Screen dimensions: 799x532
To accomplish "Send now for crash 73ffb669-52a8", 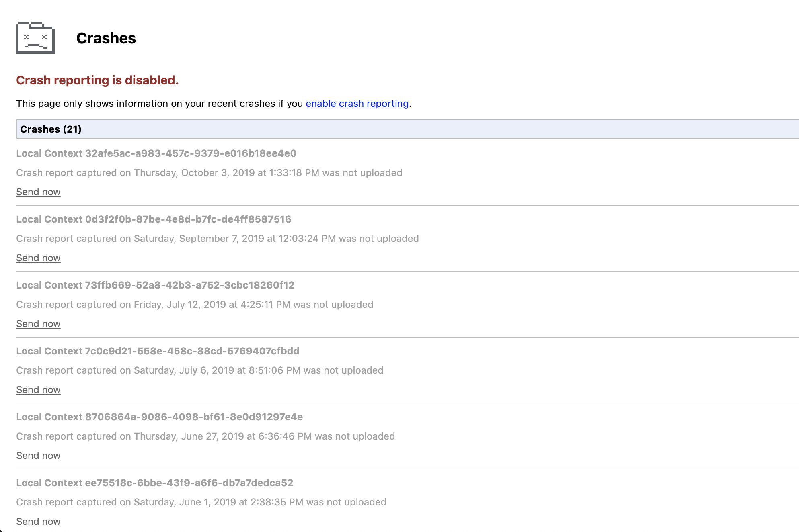I will (38, 324).
